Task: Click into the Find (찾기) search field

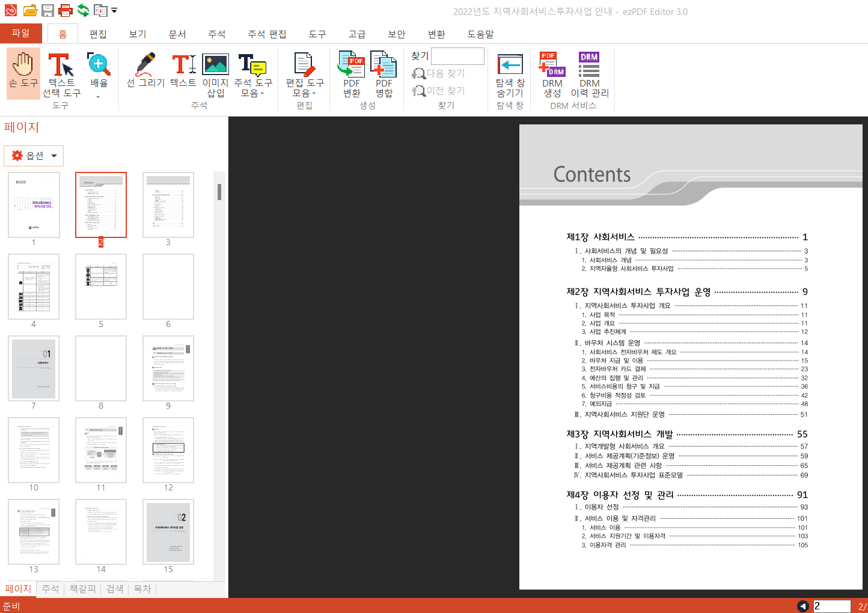Action: (x=457, y=56)
